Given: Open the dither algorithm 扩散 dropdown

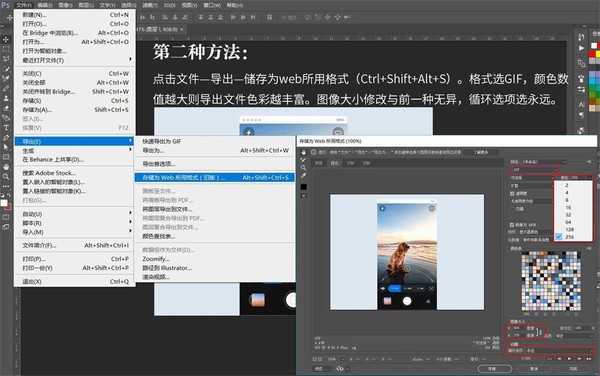Looking at the screenshot, I should coord(530,186).
